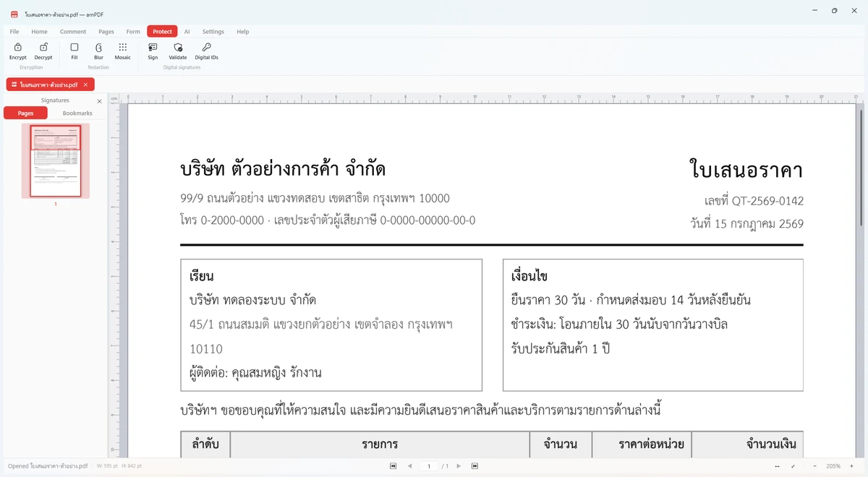Close the ใบเสนอราคา-ตัวอย่าง.pdf document tab

point(85,85)
